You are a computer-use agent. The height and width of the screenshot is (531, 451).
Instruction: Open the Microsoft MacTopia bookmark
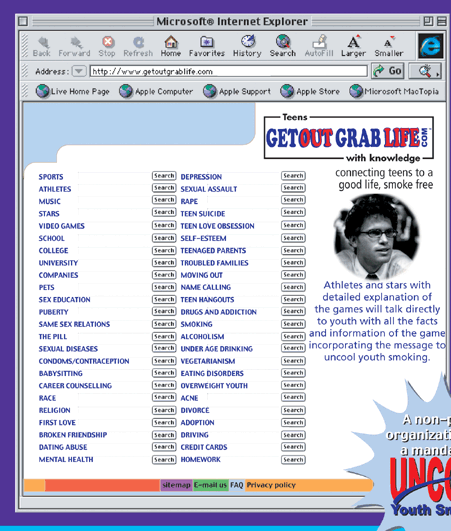click(394, 91)
